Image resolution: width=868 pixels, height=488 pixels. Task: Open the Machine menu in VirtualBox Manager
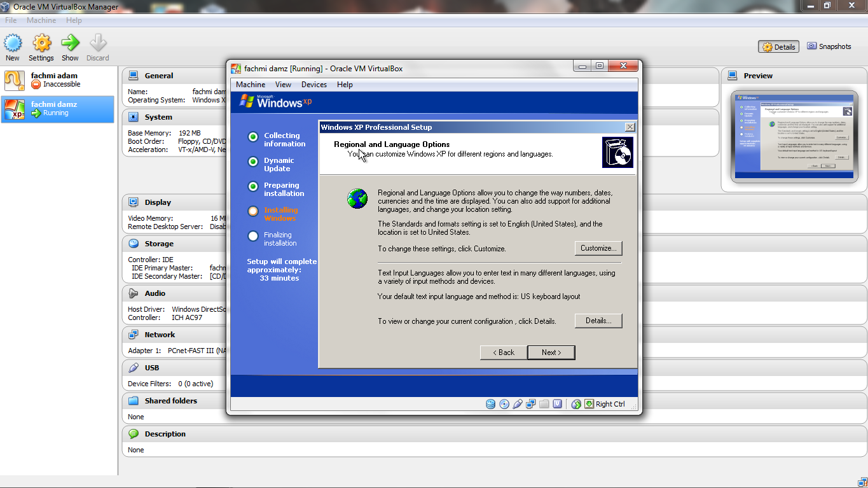coord(41,20)
